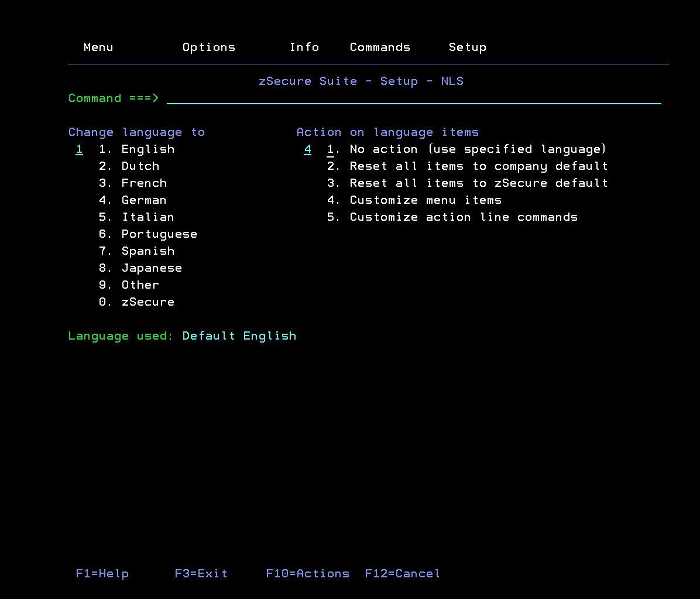700x599 pixels.
Task: Choose Reset all items to company default
Action: [x=468, y=166]
